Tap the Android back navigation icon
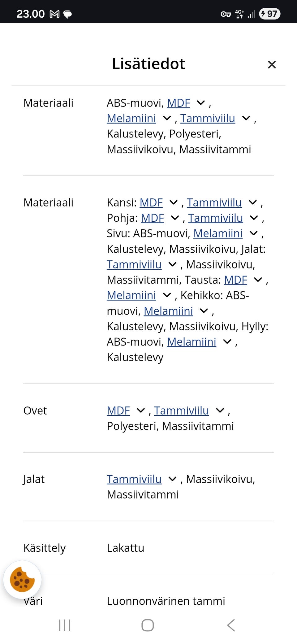This screenshot has height=644, width=297. click(x=231, y=625)
